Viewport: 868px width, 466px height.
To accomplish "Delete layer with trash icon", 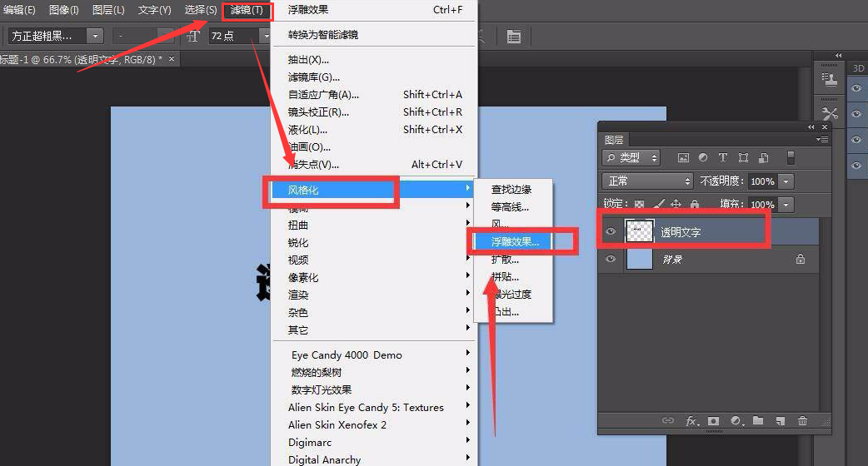I will point(803,421).
